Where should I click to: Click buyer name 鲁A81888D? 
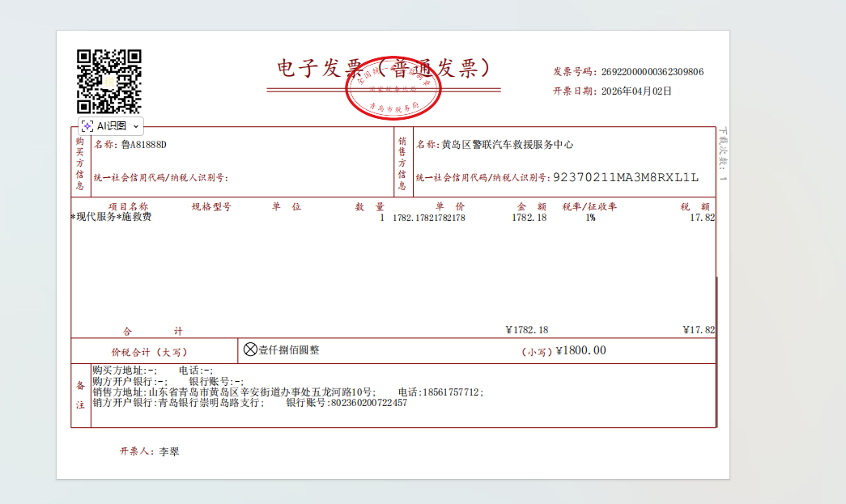pos(143,145)
